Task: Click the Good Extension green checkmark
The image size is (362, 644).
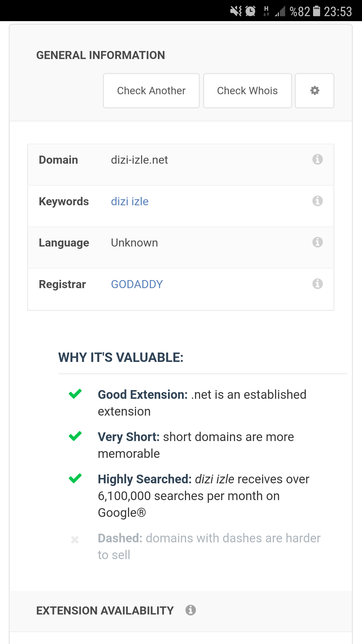Action: pyautogui.click(x=75, y=394)
